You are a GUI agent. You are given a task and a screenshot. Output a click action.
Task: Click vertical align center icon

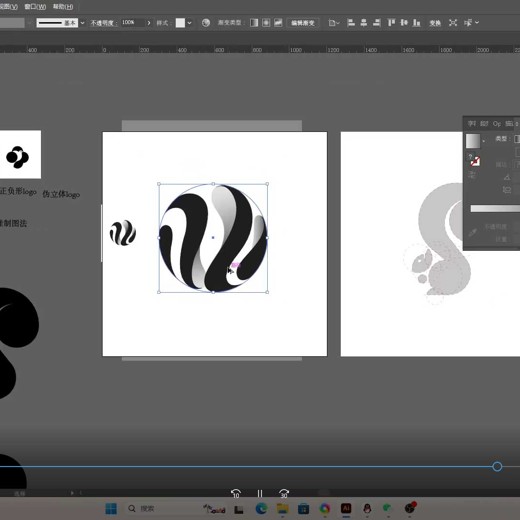[x=404, y=23]
